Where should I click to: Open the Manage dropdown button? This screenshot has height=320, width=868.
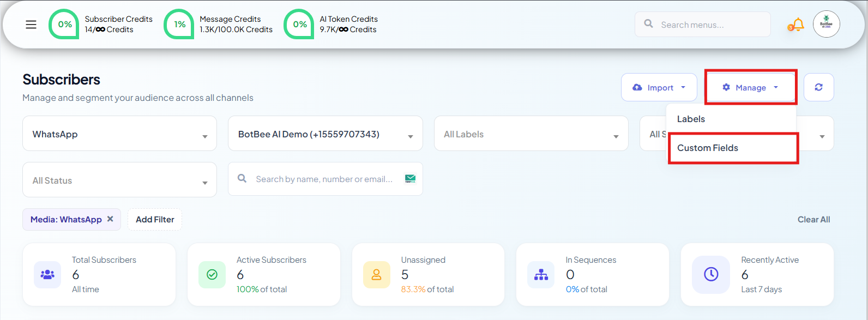point(751,87)
